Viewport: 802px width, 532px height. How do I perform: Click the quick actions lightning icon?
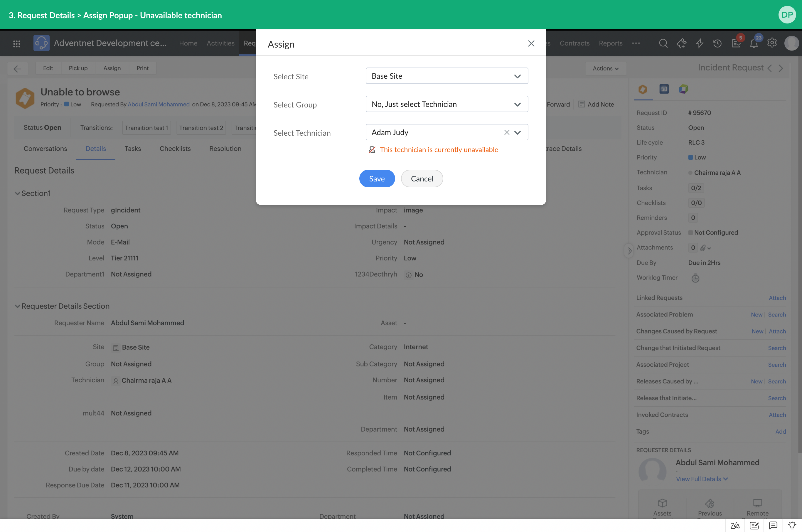[699, 43]
